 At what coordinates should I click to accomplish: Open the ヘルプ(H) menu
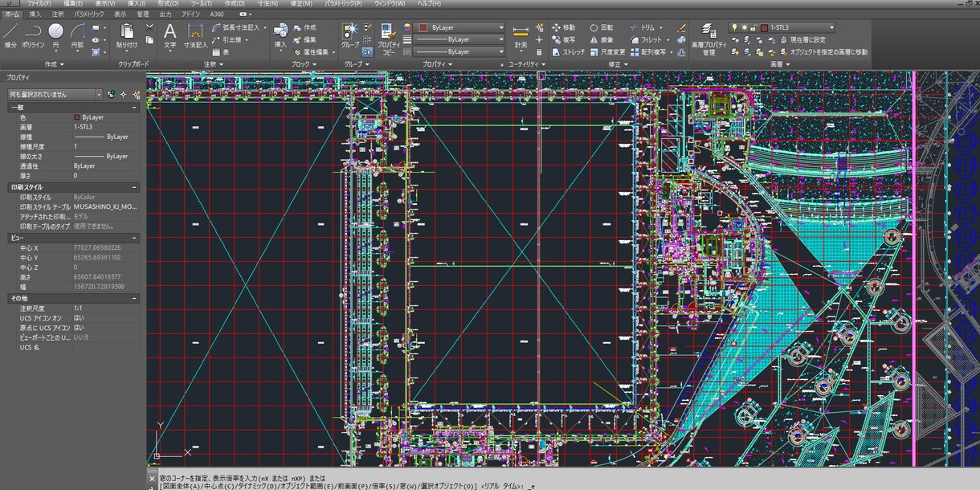tap(429, 3)
